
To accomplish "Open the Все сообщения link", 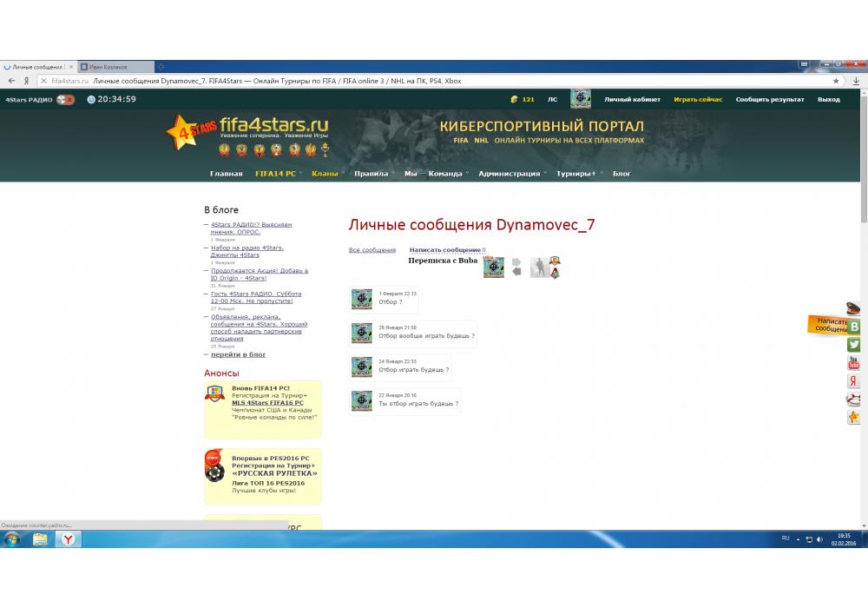I will click(x=372, y=250).
